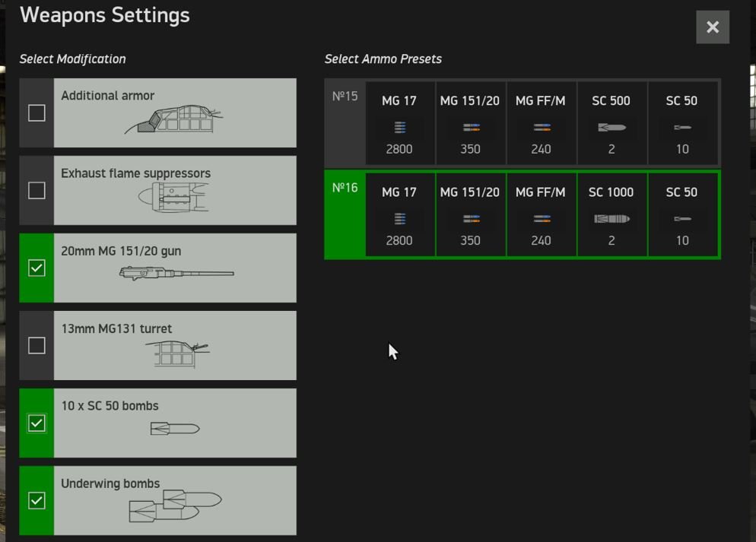Enable the Additional armor checkbox
Viewport: 756px width, 542px height.
37,113
